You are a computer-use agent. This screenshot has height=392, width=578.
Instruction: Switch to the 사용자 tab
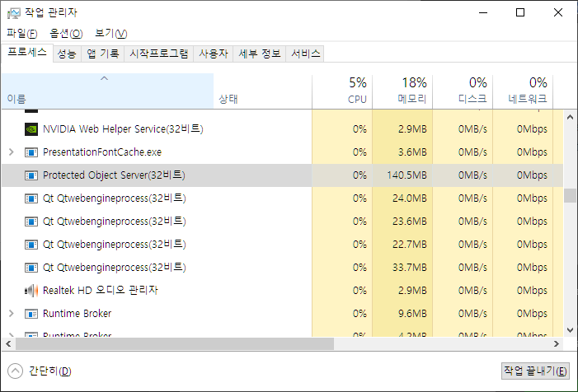click(214, 54)
